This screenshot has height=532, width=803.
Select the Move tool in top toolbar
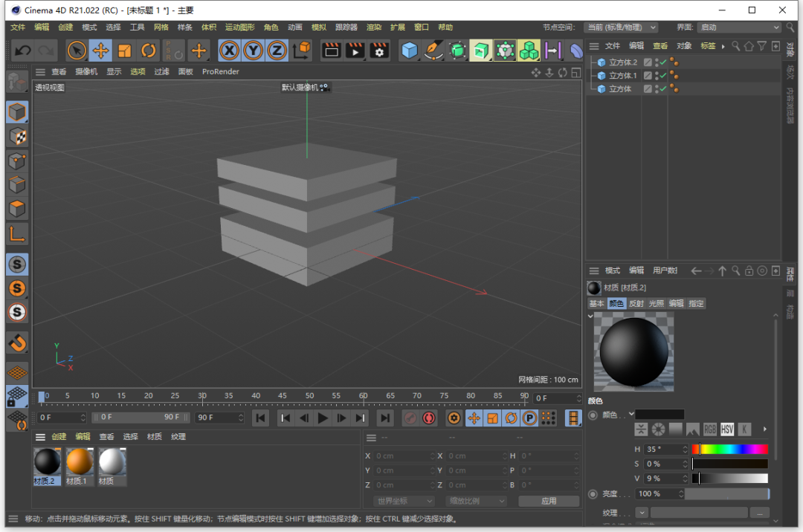[x=100, y=51]
